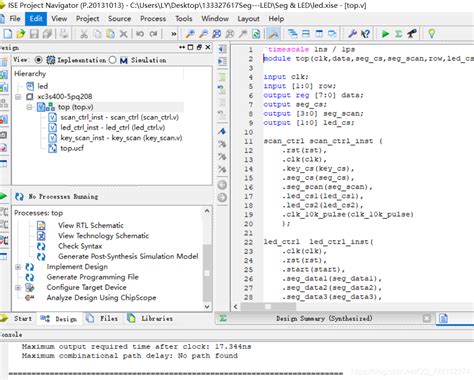Open the Tools menu
474x380 pixels.
click(x=184, y=19)
